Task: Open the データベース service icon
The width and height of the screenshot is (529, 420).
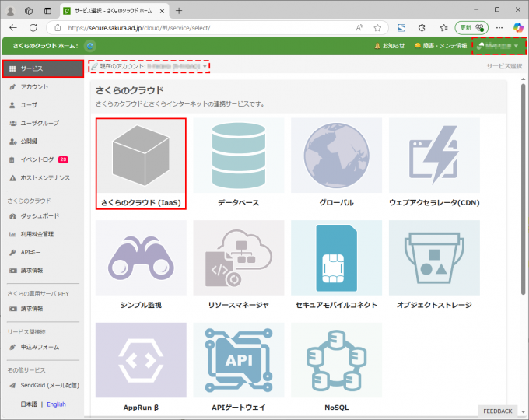Action: pos(239,156)
